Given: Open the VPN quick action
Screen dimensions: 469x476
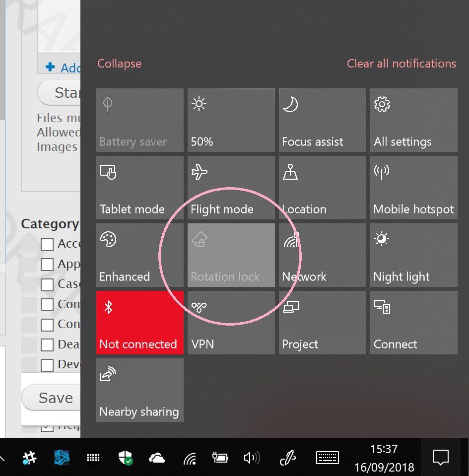Looking at the screenshot, I should pos(231,323).
